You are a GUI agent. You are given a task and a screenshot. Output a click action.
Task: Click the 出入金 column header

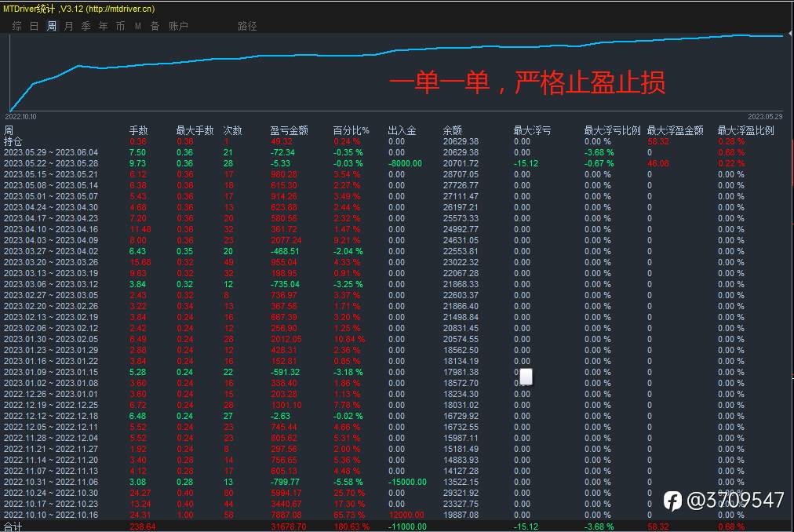(402, 130)
